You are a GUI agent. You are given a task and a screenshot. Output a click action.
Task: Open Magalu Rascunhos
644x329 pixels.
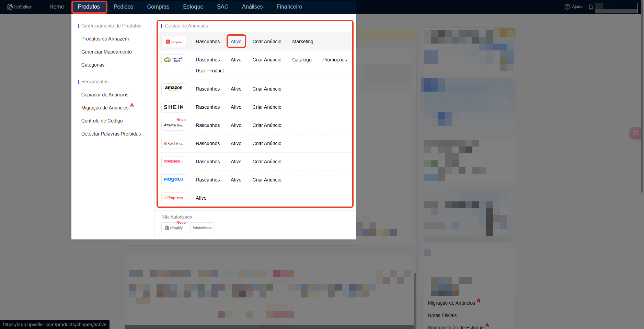tap(208, 180)
